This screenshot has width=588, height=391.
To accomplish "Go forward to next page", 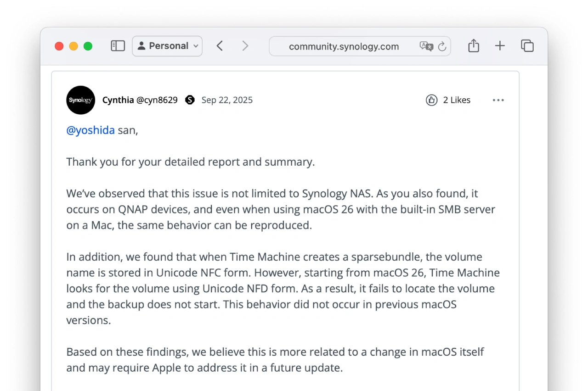I will [x=245, y=46].
